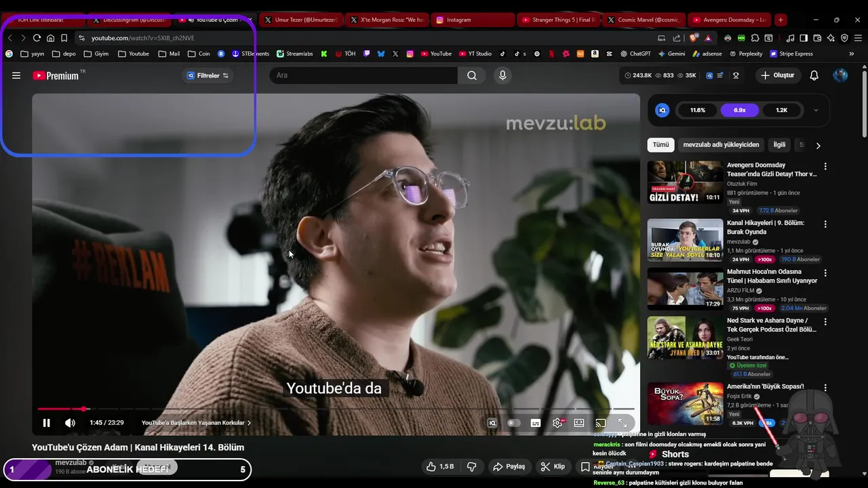This screenshot has width=868, height=488.
Task: Switch to the Umur Tezer tab
Action: pyautogui.click(x=300, y=20)
